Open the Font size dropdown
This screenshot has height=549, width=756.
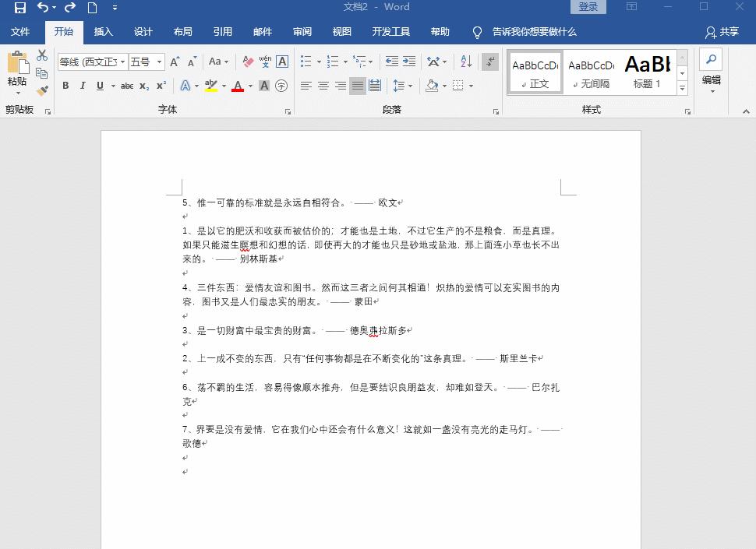coord(158,62)
